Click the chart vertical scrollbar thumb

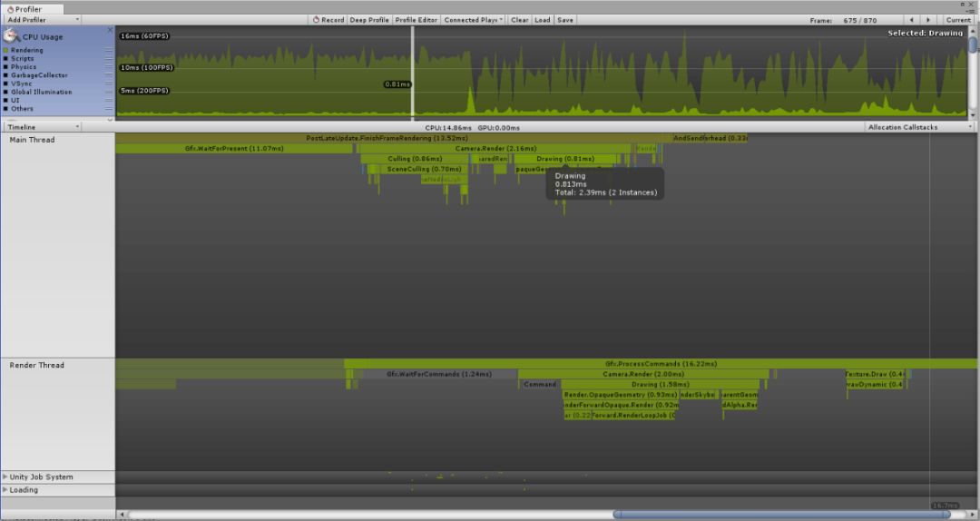[x=973, y=44]
